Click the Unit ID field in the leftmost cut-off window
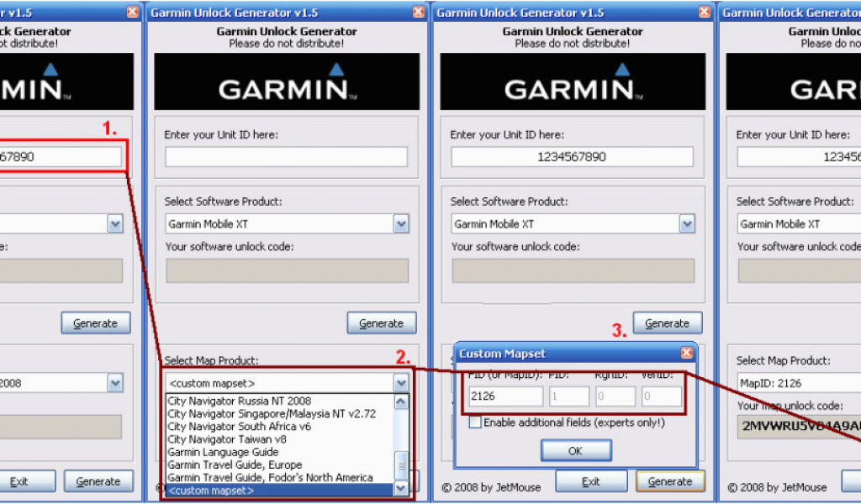The image size is (861, 504). (61, 157)
